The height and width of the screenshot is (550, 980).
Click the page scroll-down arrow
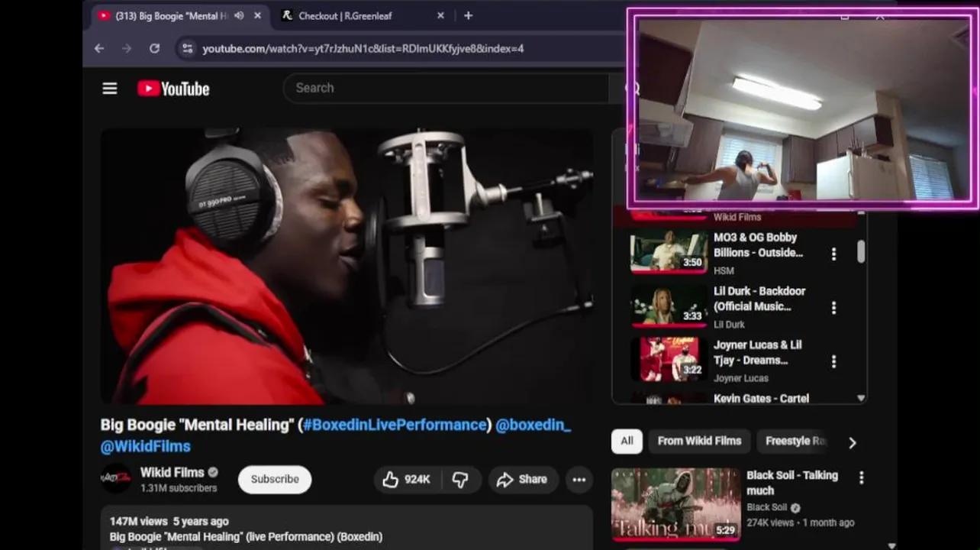pos(891,545)
